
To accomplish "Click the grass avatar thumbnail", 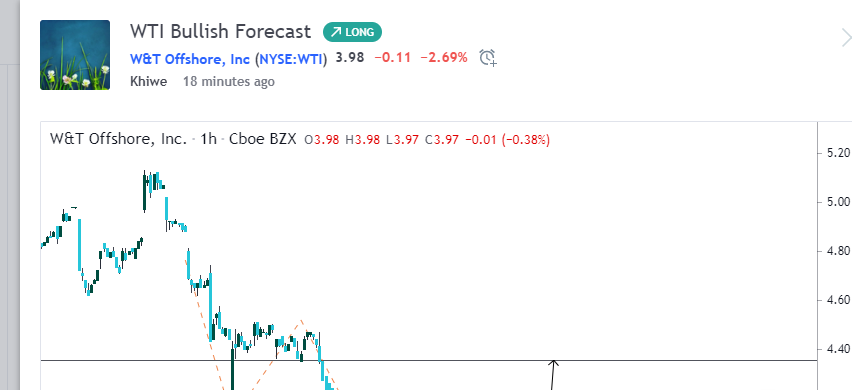I will pyautogui.click(x=75, y=55).
